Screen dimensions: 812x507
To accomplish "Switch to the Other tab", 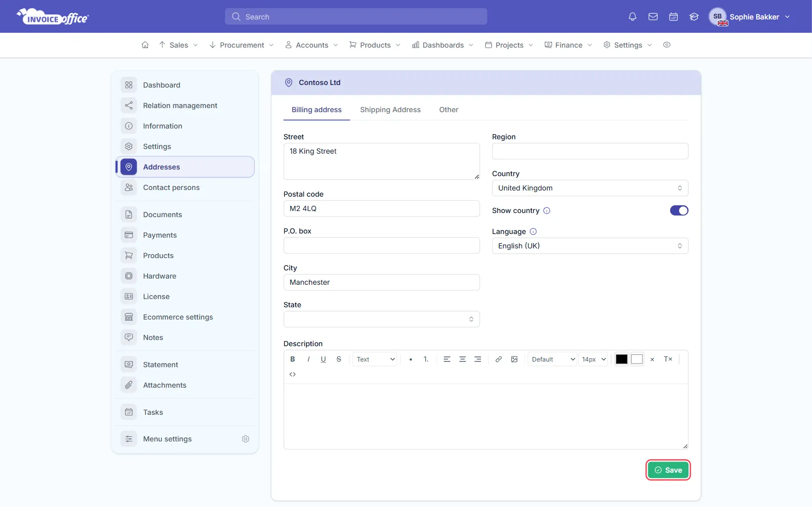I will (448, 110).
